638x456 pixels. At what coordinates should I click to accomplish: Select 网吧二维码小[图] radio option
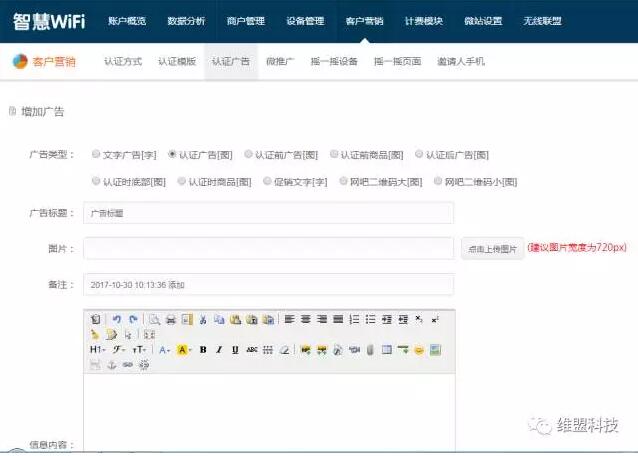[x=438, y=181]
